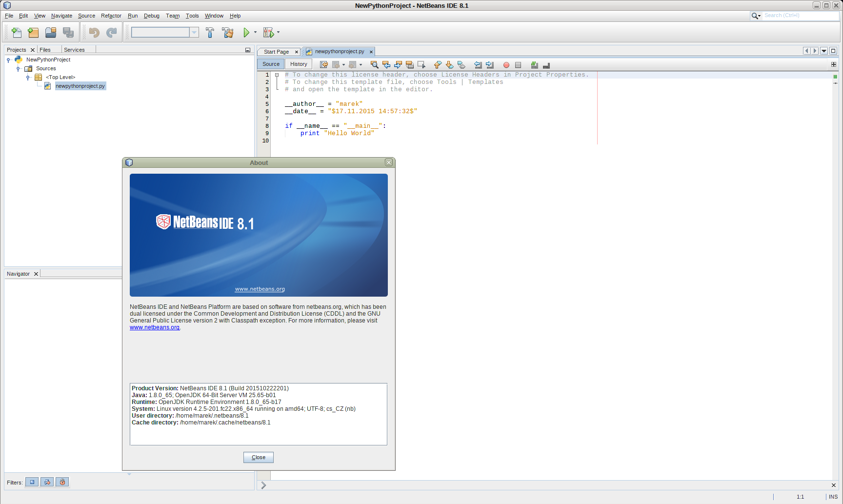Collapse the NewPythonProject tree node
The width and height of the screenshot is (843, 504).
click(8, 60)
